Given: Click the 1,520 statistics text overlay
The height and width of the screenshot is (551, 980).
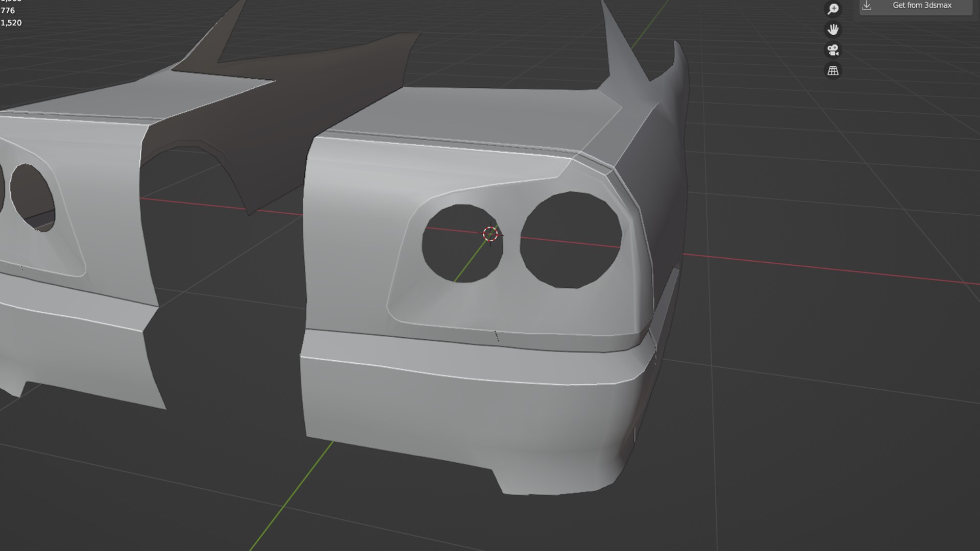Looking at the screenshot, I should coord(11,23).
